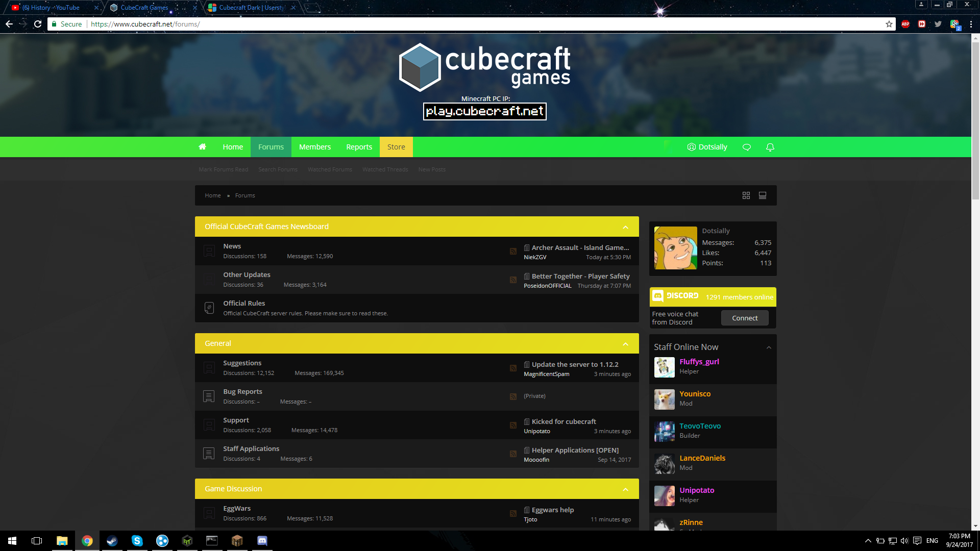Collapse Official CubeCraft Games Newsboard category
This screenshot has width=980, height=551.
click(x=625, y=227)
